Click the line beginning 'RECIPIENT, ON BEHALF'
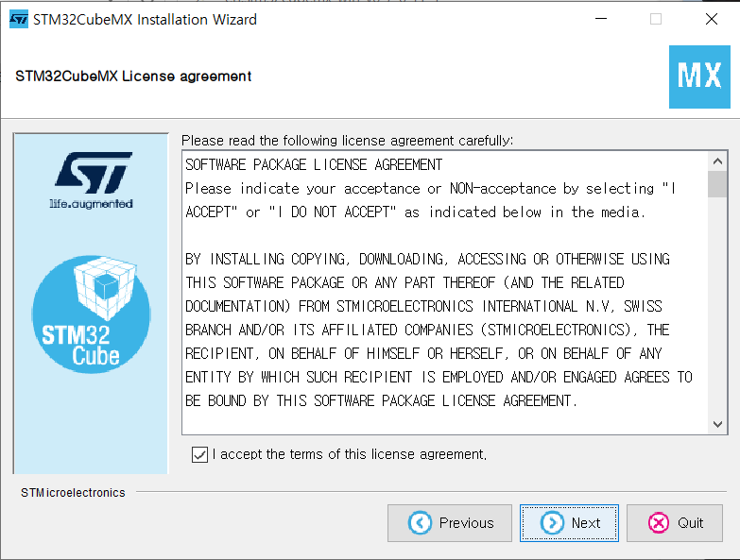 pyautogui.click(x=423, y=353)
